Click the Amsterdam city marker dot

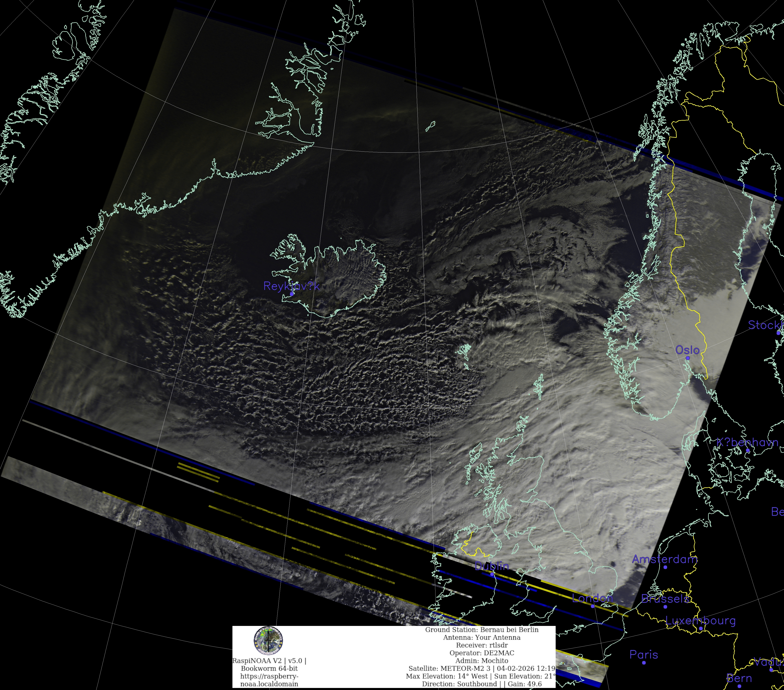pos(665,567)
